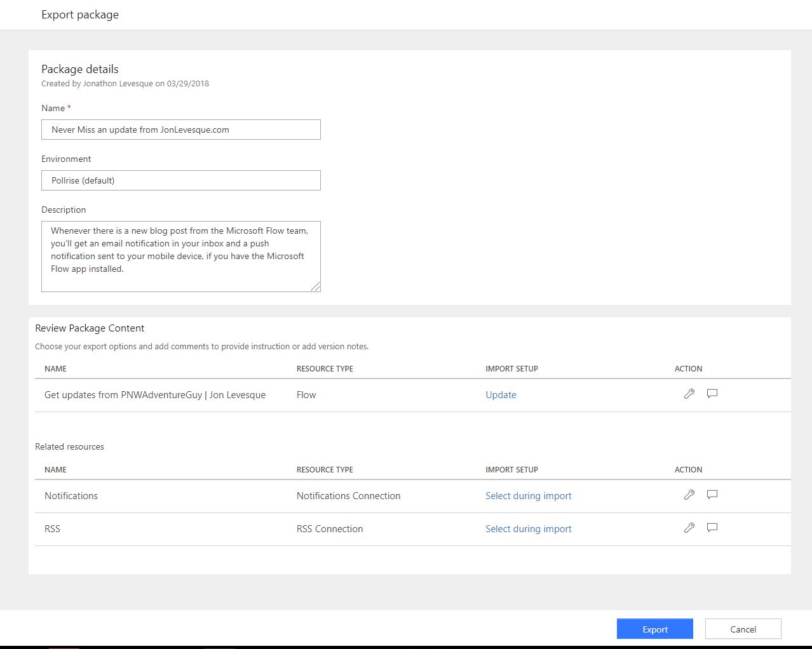Click 'Created by Jonathon Levesque on 03/29/2018' text
The width and height of the screenshot is (812, 649).
click(125, 83)
